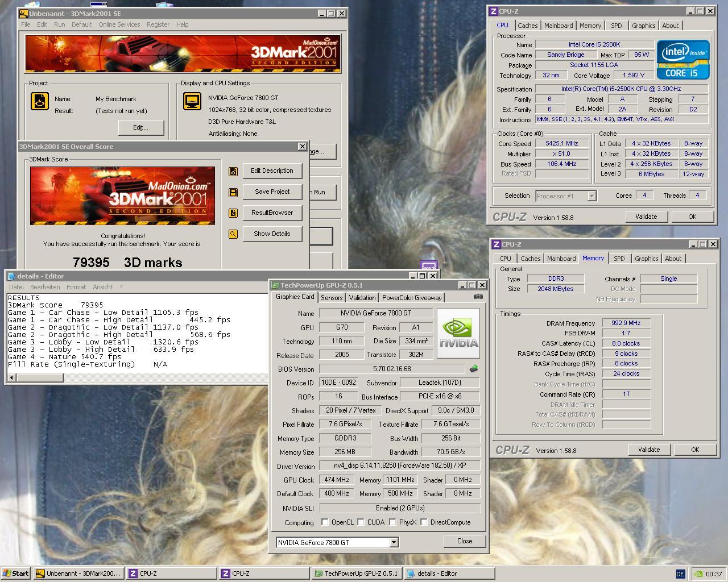Click the Edit Description button

point(272,171)
